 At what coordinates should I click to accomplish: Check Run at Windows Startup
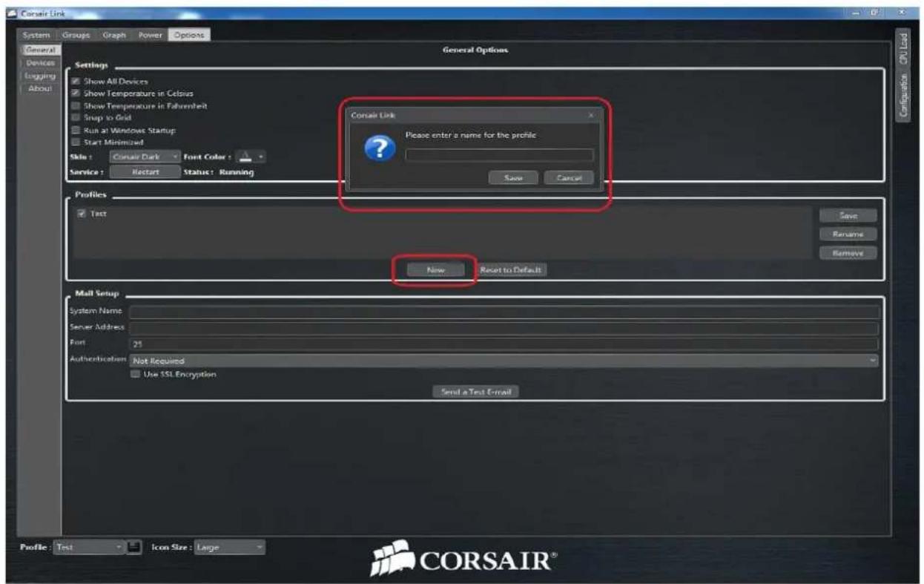pyautogui.click(x=75, y=130)
